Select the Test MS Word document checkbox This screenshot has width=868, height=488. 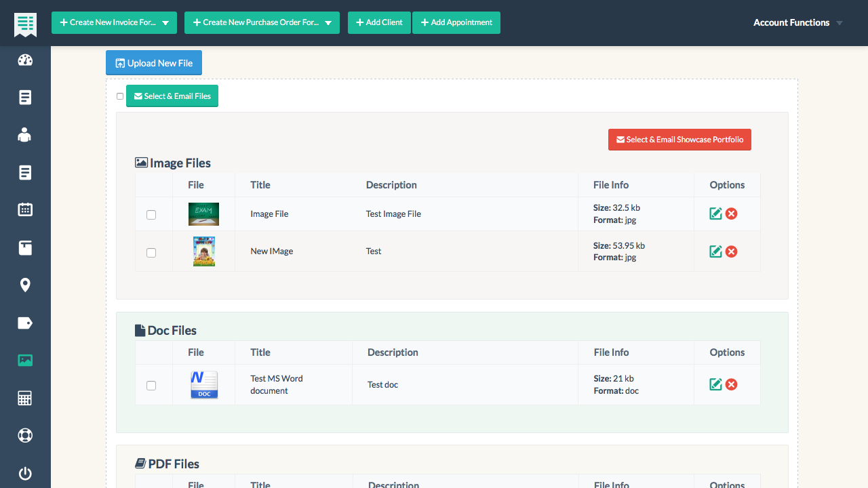coord(153,384)
